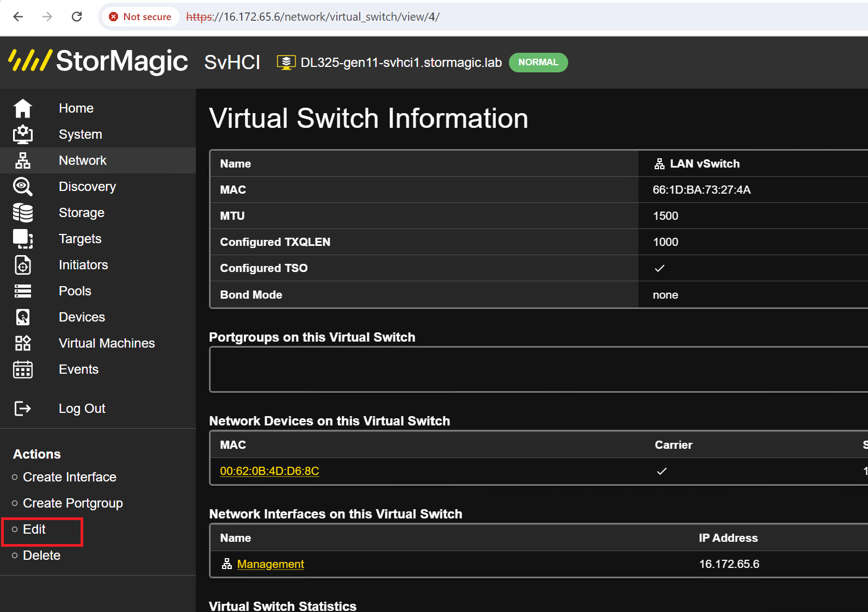The width and height of the screenshot is (868, 612).
Task: Open the Targets page
Action: [80, 239]
